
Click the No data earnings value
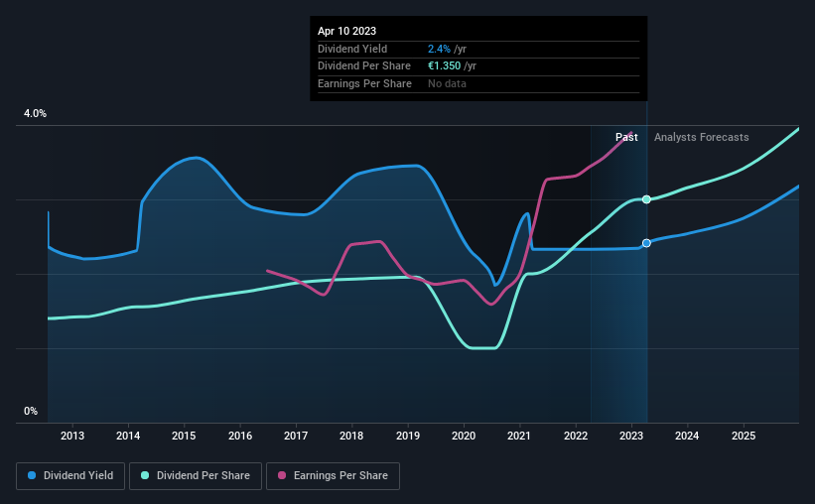pos(447,83)
